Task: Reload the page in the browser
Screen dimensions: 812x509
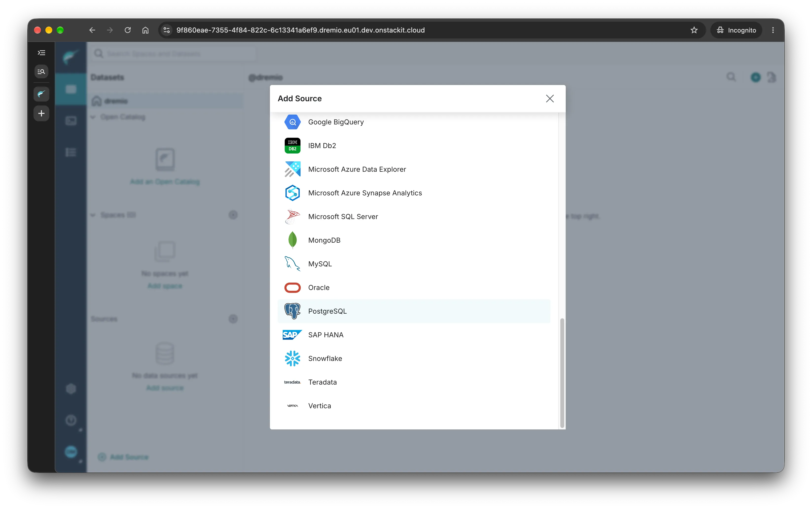Action: (x=128, y=30)
